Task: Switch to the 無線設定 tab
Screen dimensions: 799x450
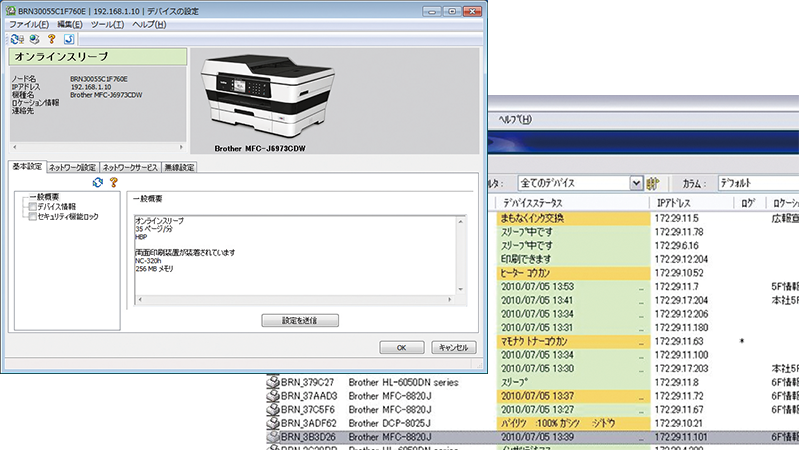Action: click(x=179, y=167)
